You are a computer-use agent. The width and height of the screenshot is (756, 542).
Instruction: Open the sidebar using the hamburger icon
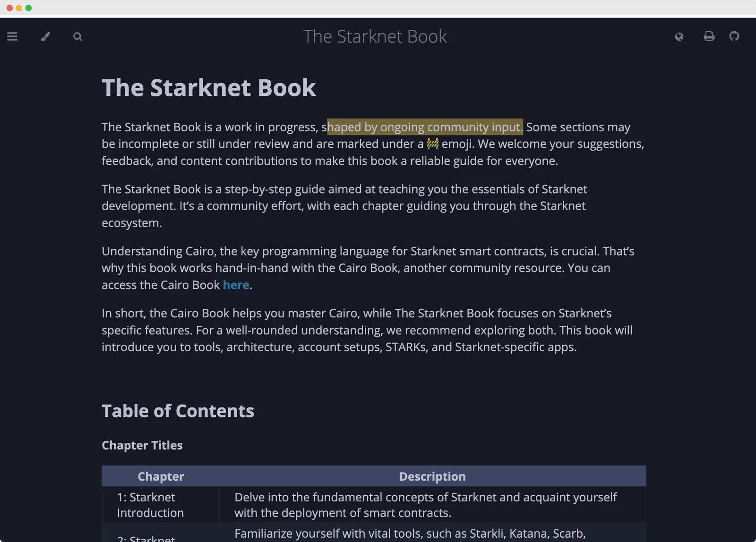pos(12,36)
